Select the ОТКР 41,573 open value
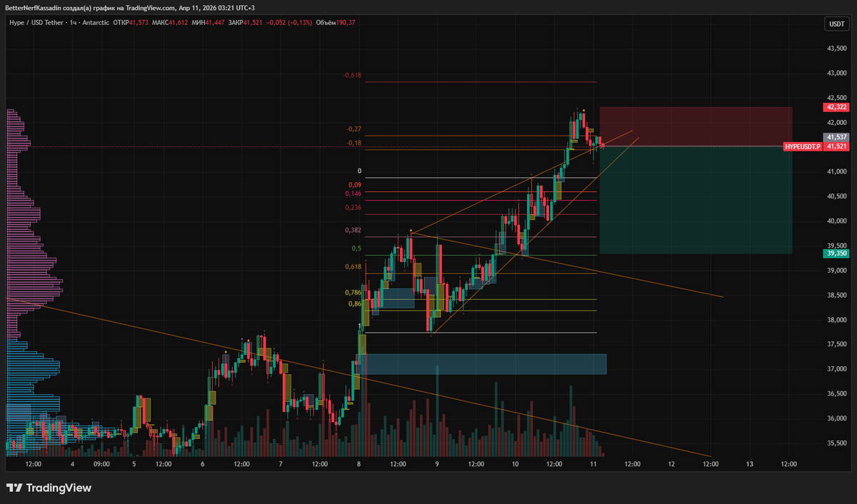The image size is (857, 504). pyautogui.click(x=129, y=23)
